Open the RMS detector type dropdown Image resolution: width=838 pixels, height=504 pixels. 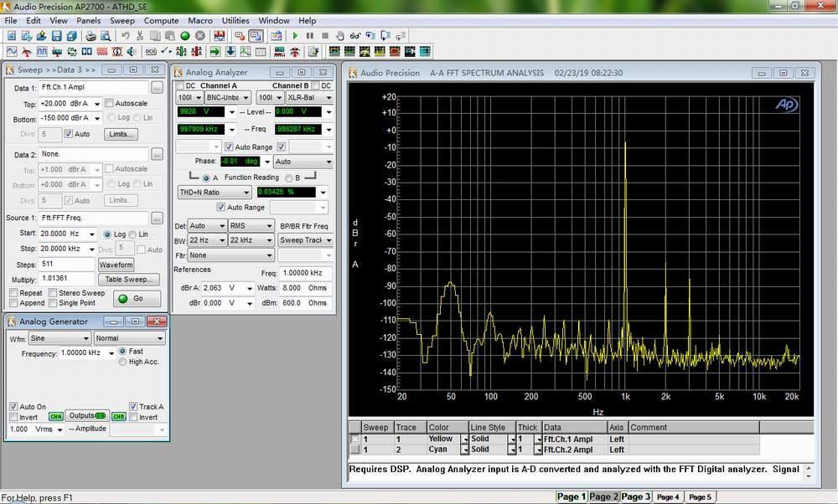[251, 226]
